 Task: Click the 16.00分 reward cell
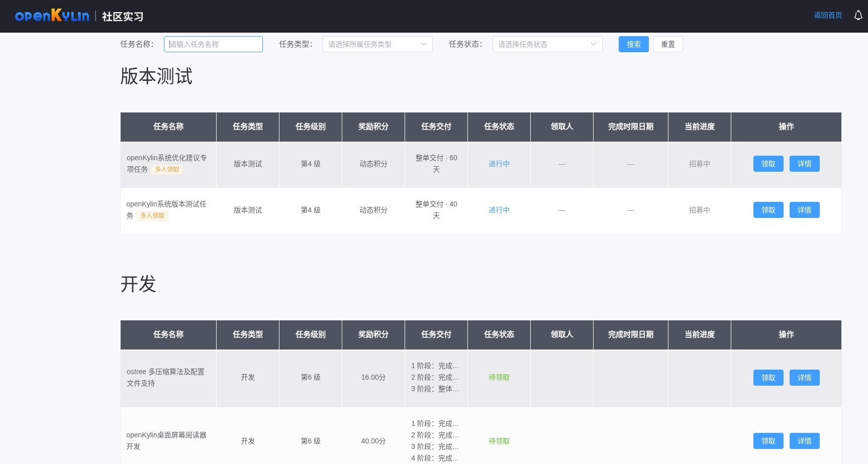[373, 377]
